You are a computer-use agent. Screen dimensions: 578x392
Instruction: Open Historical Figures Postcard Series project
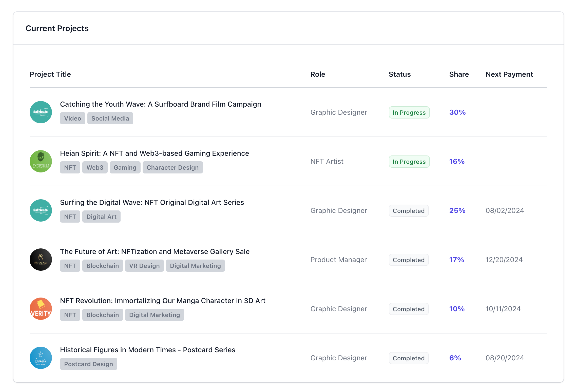point(147,350)
